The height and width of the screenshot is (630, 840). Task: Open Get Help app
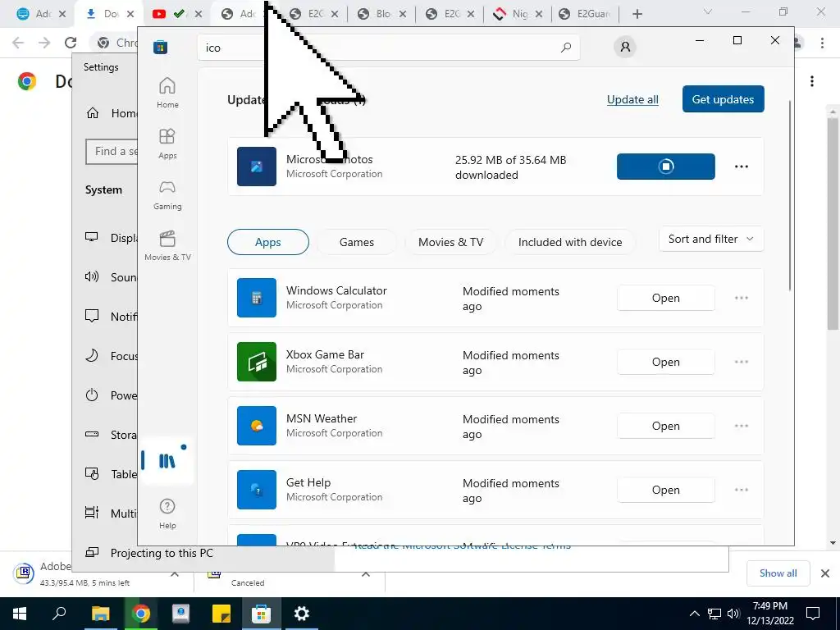665,490
